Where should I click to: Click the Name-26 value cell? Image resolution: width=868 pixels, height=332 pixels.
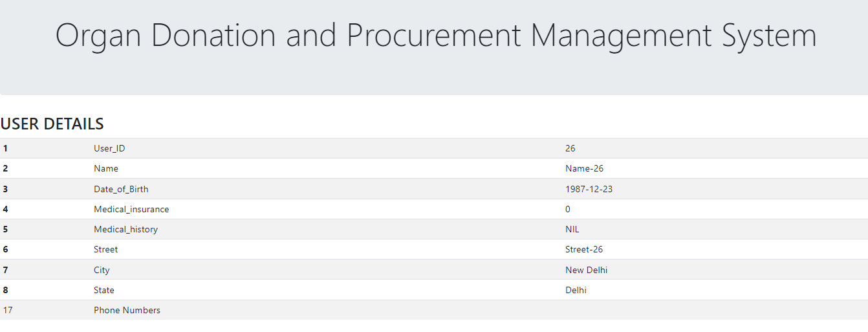pyautogui.click(x=584, y=168)
